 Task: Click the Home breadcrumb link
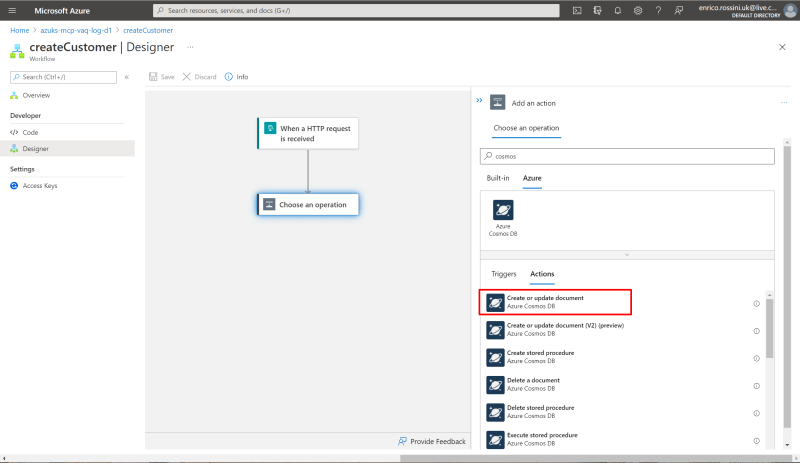[20, 30]
